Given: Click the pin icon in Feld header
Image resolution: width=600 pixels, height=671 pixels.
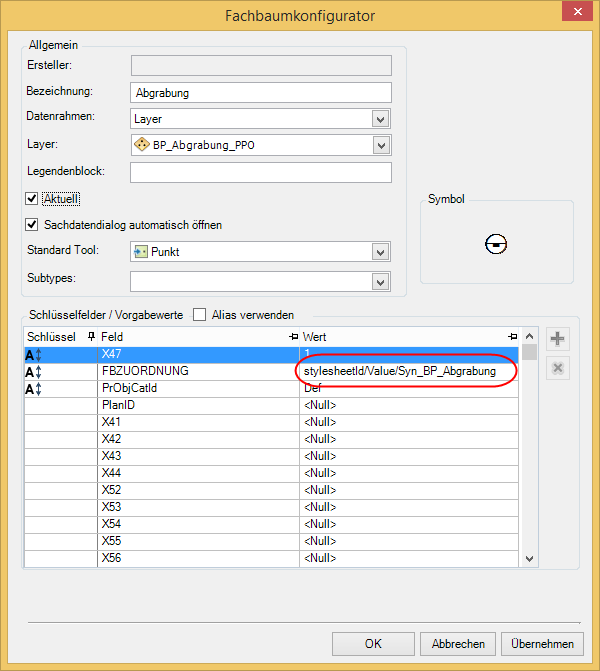Looking at the screenshot, I should [293, 337].
